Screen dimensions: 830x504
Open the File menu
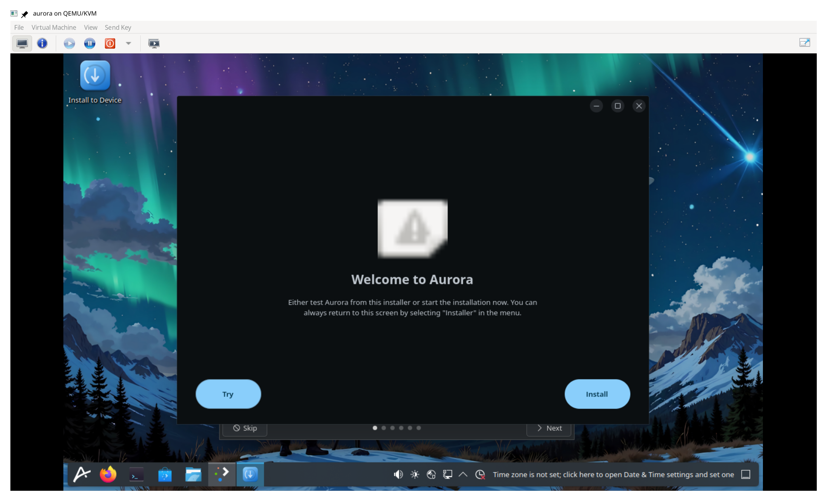pos(19,27)
